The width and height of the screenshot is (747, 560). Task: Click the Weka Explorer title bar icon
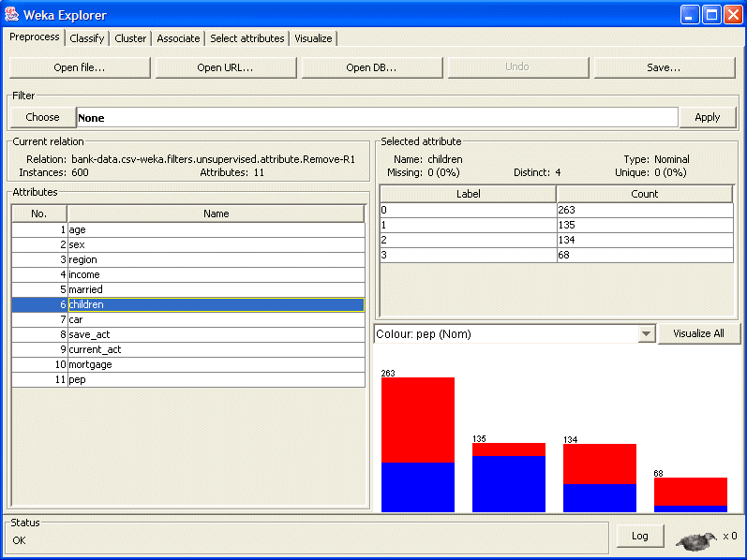12,14
